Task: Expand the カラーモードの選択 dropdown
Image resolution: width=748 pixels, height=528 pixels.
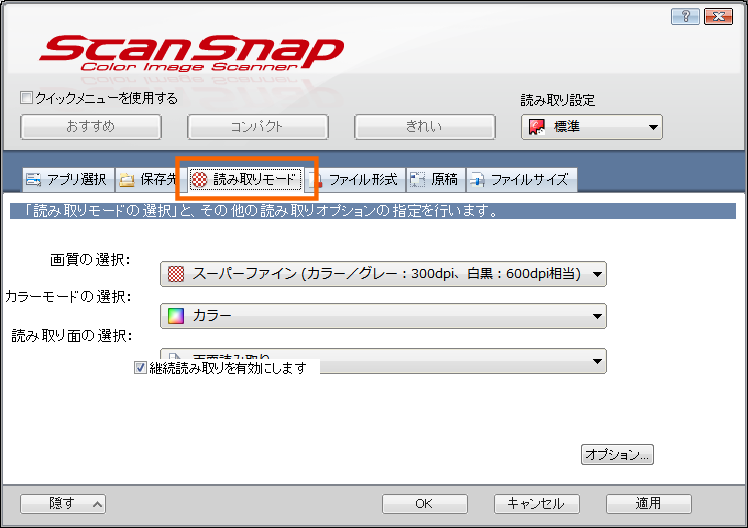Action: (597, 316)
